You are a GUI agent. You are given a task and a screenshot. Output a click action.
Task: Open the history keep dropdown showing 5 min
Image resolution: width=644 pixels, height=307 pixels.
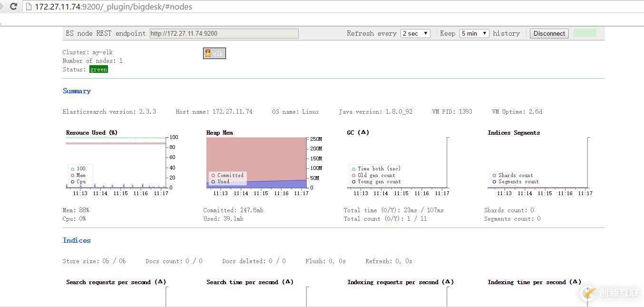(474, 33)
